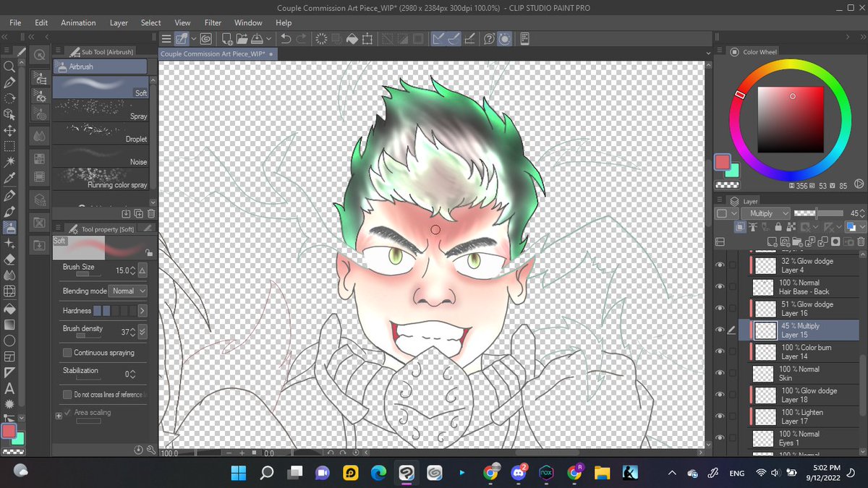The height and width of the screenshot is (488, 868).
Task: Select the Soft airbrush sub tool
Action: coord(101,87)
